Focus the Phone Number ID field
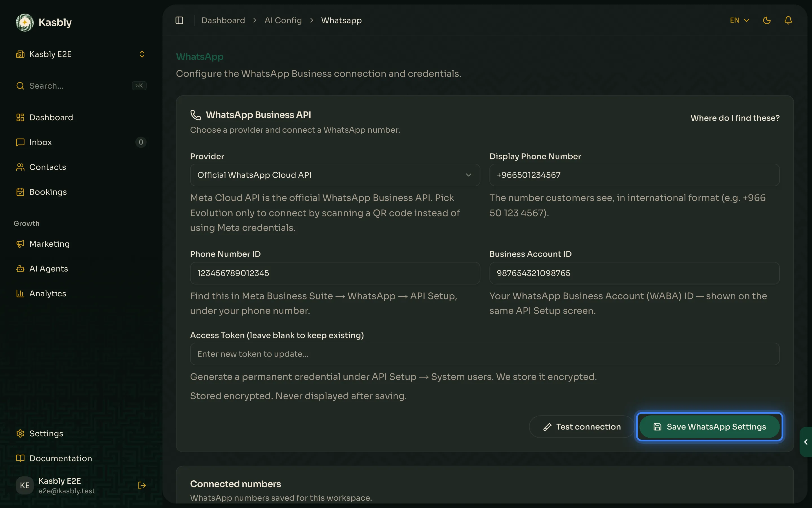The image size is (812, 508). tap(335, 273)
